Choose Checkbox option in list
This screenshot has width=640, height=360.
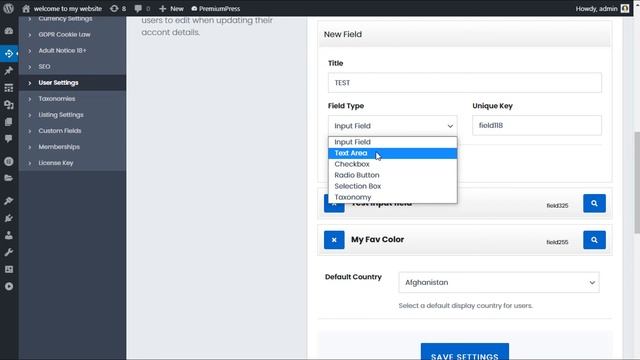pyautogui.click(x=392, y=164)
